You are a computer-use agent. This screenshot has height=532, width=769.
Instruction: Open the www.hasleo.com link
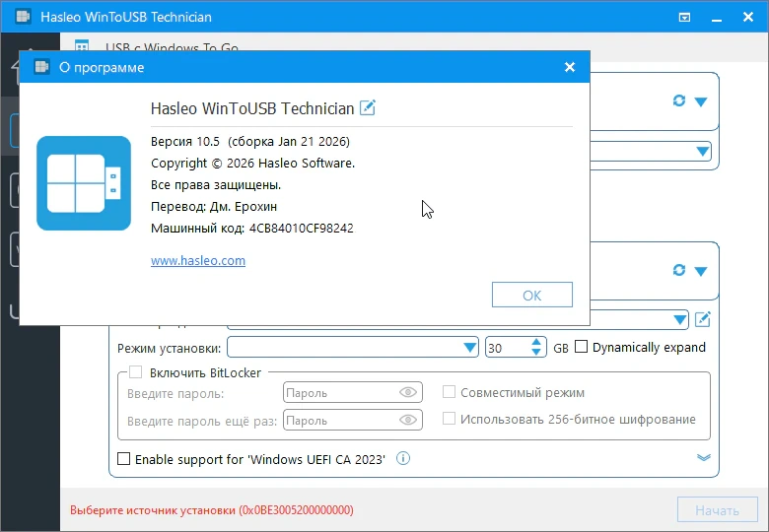click(x=198, y=261)
